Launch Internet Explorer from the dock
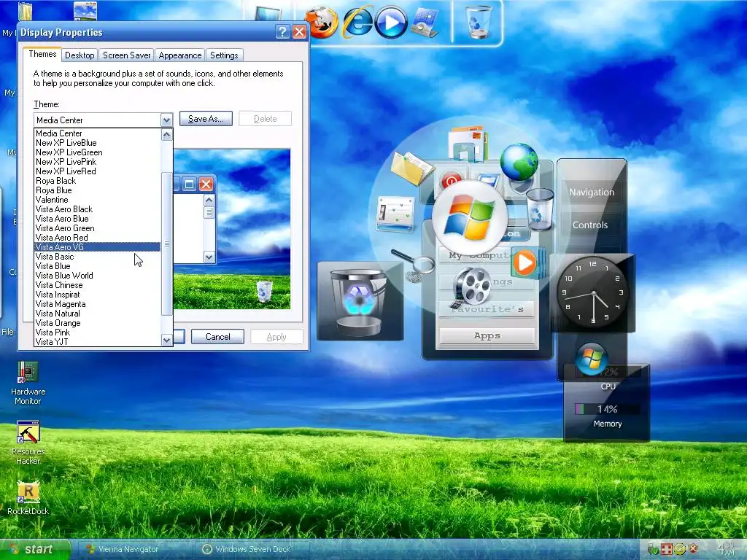 click(x=357, y=21)
